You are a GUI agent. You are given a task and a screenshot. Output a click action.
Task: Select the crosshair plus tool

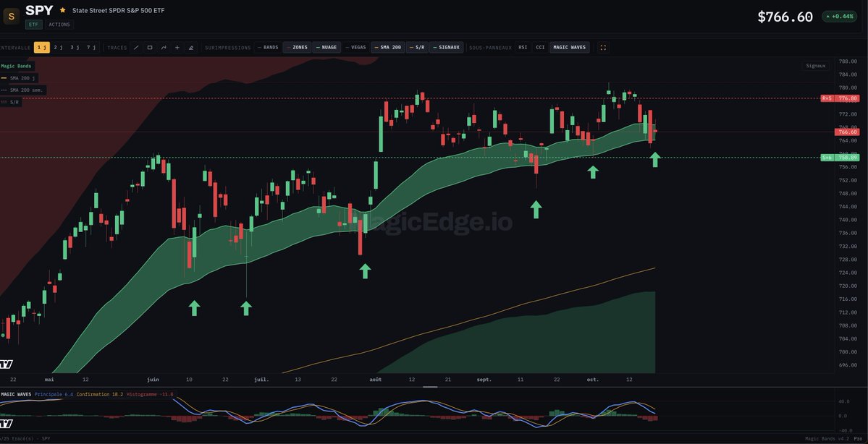click(177, 48)
